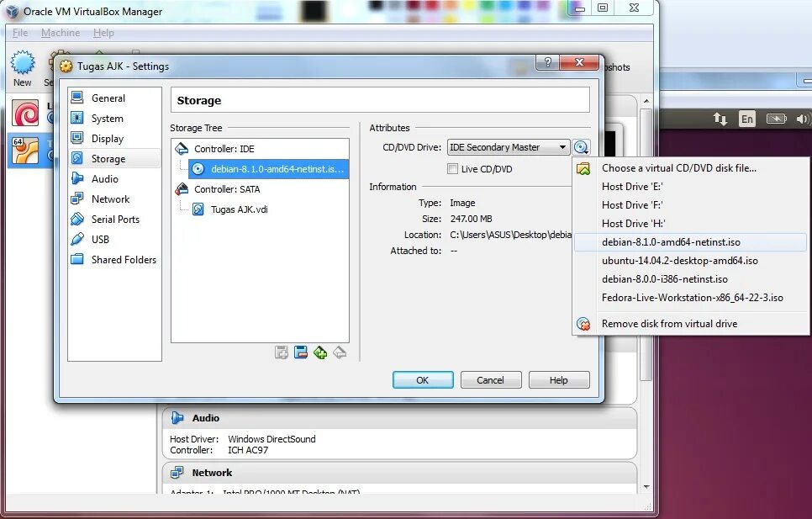Click the En keyboard layout indicator

point(746,119)
